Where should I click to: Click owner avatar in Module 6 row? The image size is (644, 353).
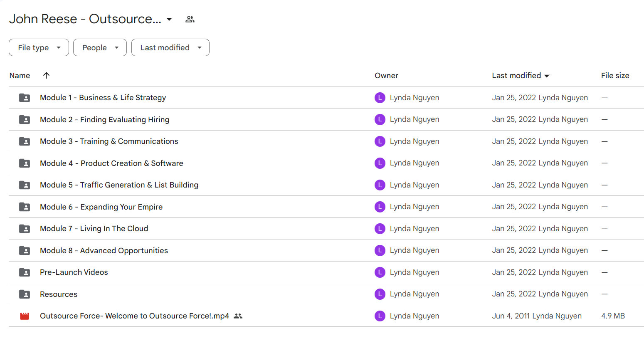380,207
